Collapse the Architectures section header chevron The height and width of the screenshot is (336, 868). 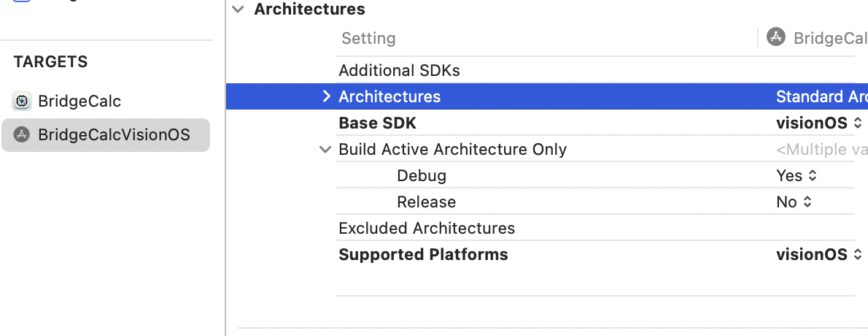238,9
